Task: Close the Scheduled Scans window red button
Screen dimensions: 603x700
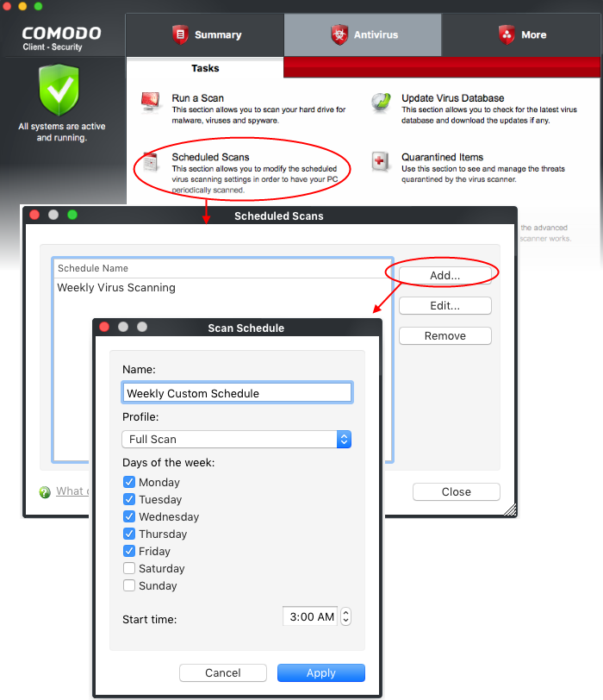Action: coord(34,215)
